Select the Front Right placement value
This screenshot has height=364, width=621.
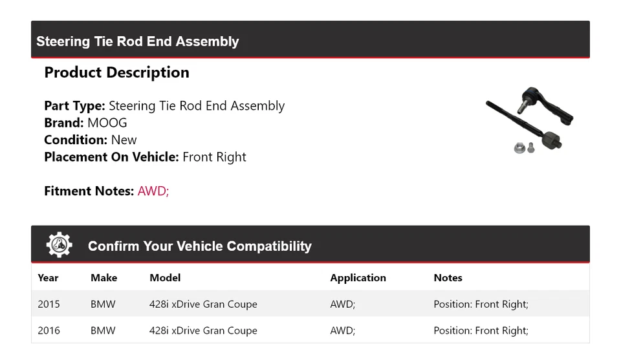[214, 156]
